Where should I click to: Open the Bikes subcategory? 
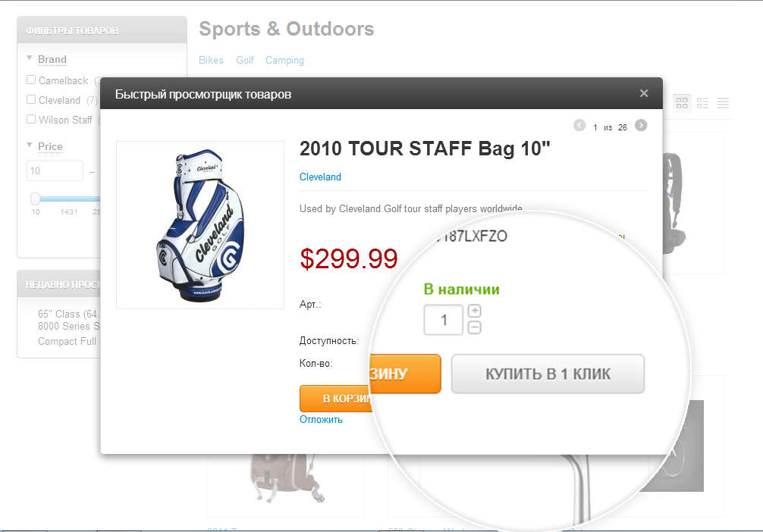click(211, 60)
